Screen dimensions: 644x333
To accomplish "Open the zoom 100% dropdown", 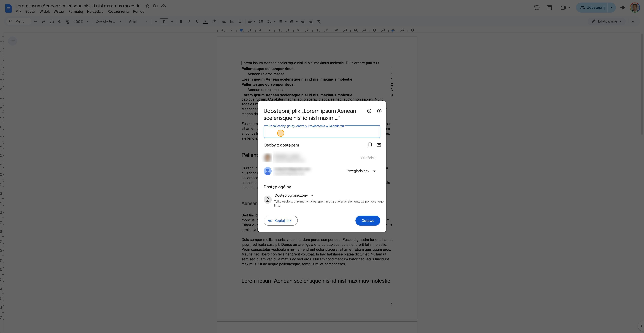I will pos(81,22).
